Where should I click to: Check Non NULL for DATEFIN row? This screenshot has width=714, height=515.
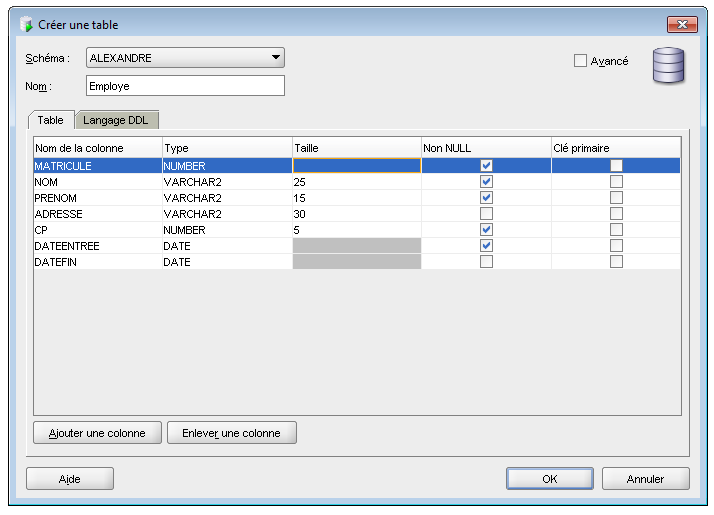tap(486, 262)
